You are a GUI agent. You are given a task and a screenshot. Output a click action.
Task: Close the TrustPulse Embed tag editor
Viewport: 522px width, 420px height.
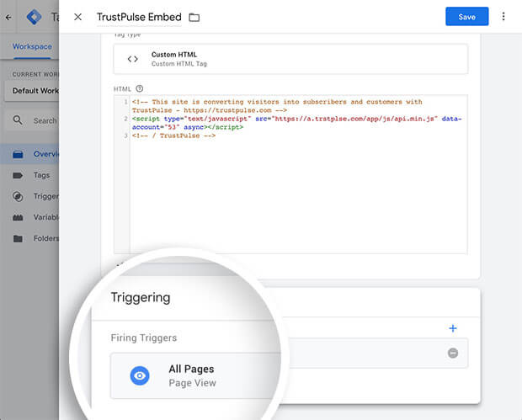click(x=78, y=17)
